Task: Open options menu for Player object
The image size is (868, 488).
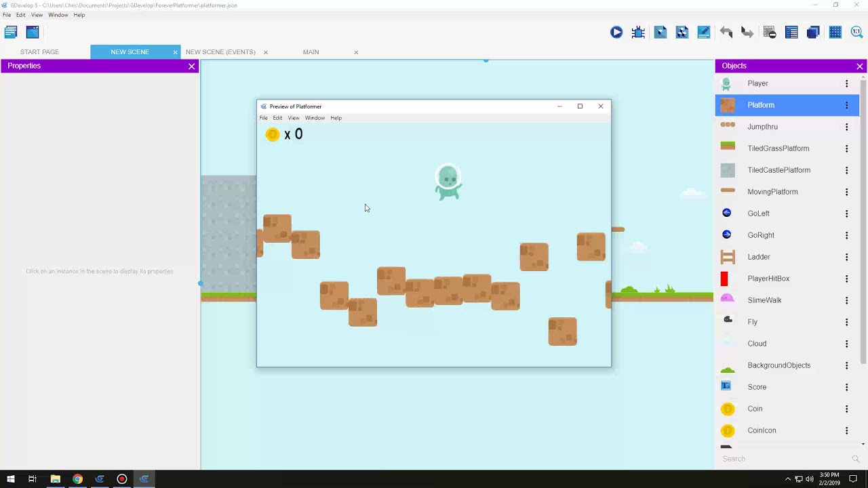Action: [846, 83]
